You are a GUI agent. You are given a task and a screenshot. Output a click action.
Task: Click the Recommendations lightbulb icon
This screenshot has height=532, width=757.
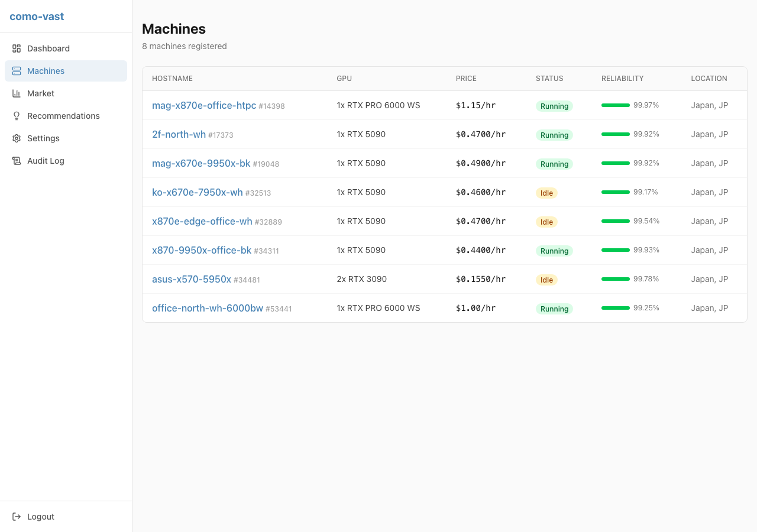tap(17, 116)
